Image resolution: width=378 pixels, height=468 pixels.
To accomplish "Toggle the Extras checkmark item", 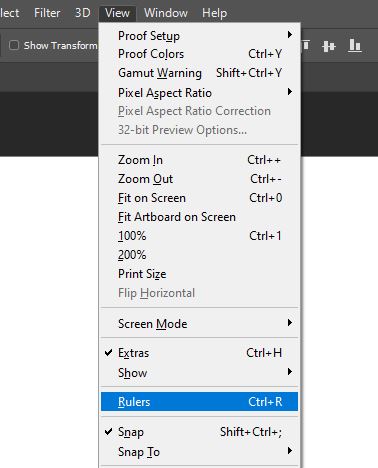I will [x=199, y=353].
